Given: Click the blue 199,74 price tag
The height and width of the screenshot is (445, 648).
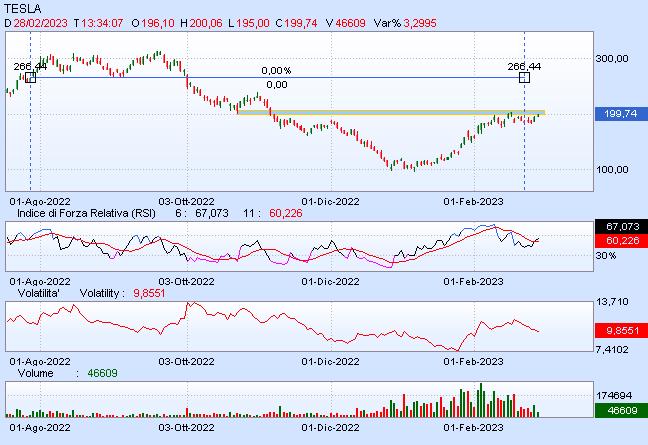Looking at the screenshot, I should [x=621, y=114].
